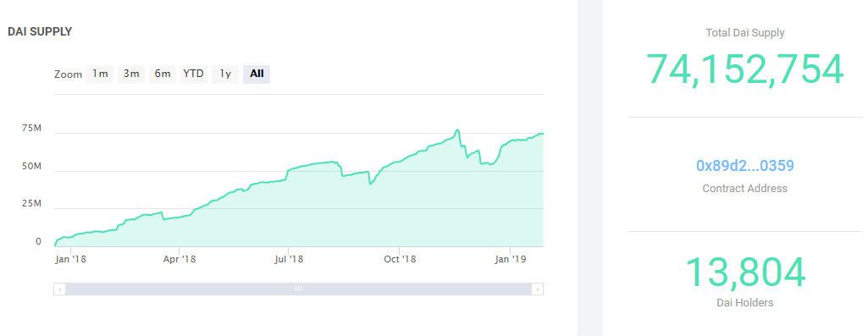868x336 pixels.
Task: Select the YTD zoom range
Action: 193,74
